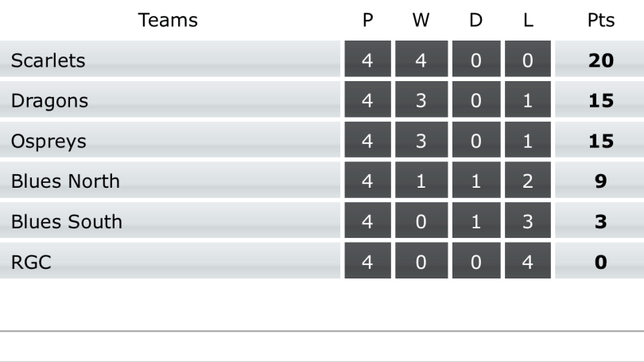
Task: Click RGC's 0 points value
Action: click(600, 262)
